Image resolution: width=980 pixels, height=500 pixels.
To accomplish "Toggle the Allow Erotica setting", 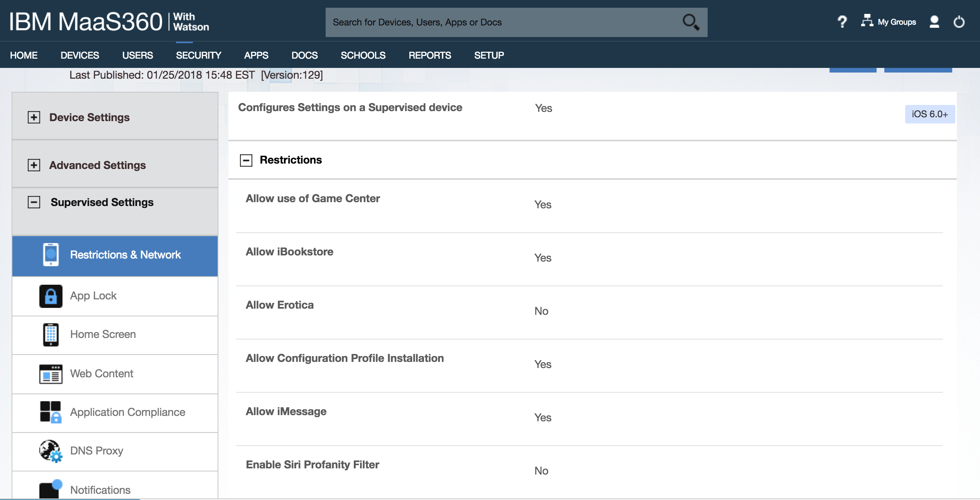I will click(542, 311).
